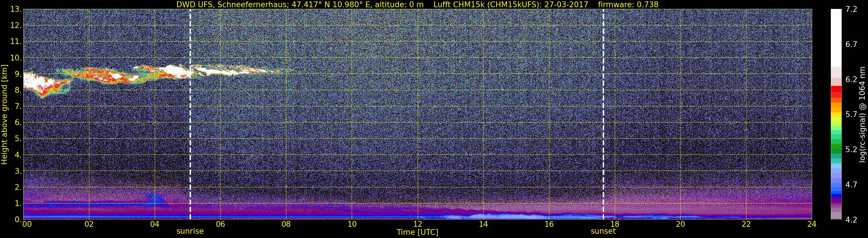
Task: Click the '9.' height tick label
Action: pyautogui.click(x=18, y=74)
